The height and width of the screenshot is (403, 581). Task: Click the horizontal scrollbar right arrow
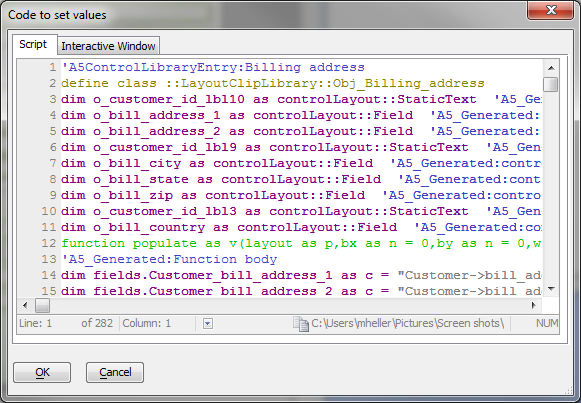click(x=534, y=306)
